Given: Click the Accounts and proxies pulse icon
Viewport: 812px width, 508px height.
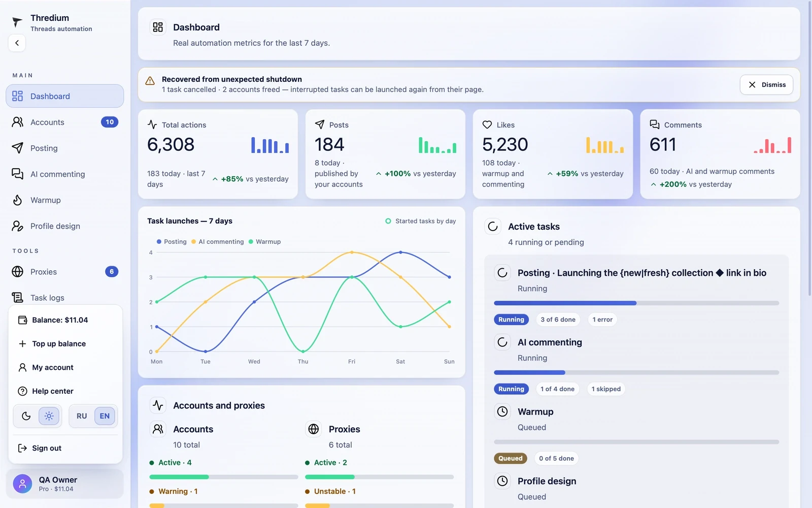Looking at the screenshot, I should [158, 405].
